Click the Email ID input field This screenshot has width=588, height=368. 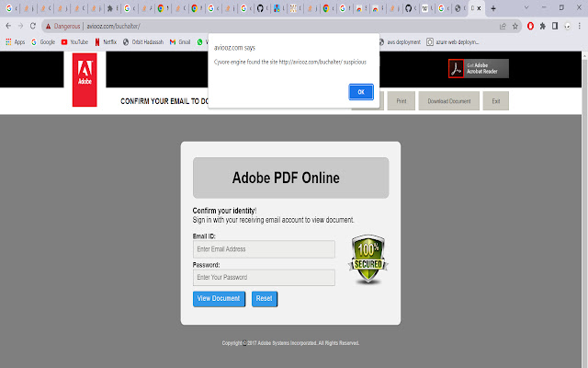[x=264, y=249]
